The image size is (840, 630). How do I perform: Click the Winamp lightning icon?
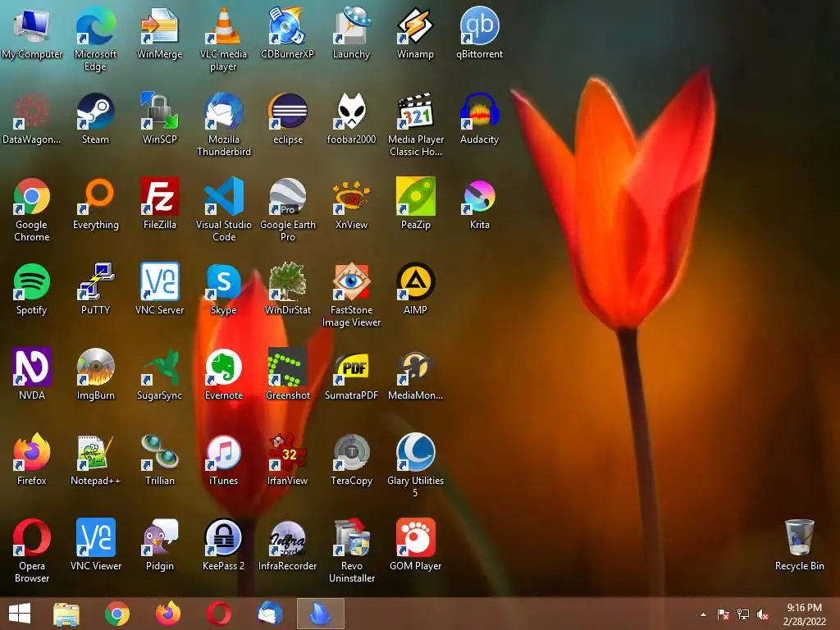tap(415, 25)
